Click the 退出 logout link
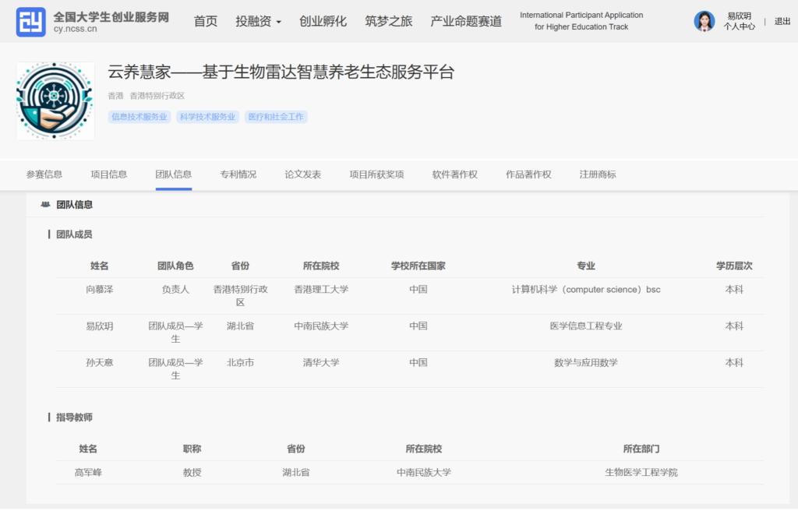Image resolution: width=798 pixels, height=532 pixels. pos(782,22)
